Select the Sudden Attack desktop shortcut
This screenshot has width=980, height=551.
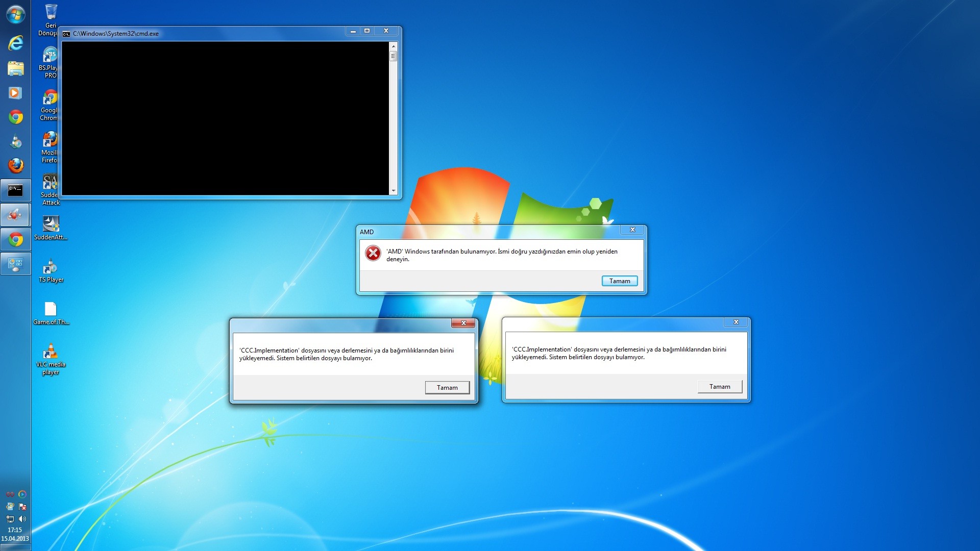click(50, 189)
